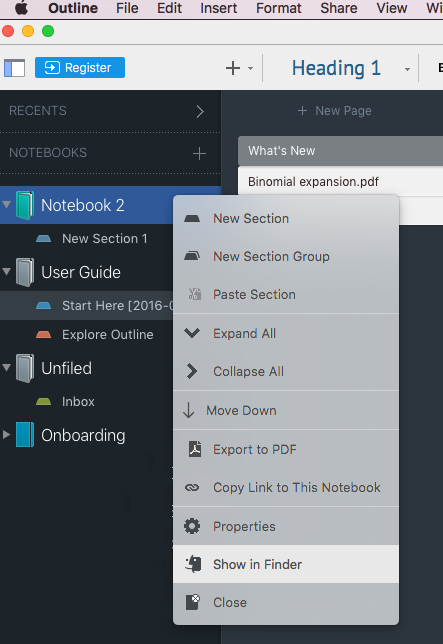Click the Inbox green section icon
This screenshot has width=443, height=644.
click(44, 402)
